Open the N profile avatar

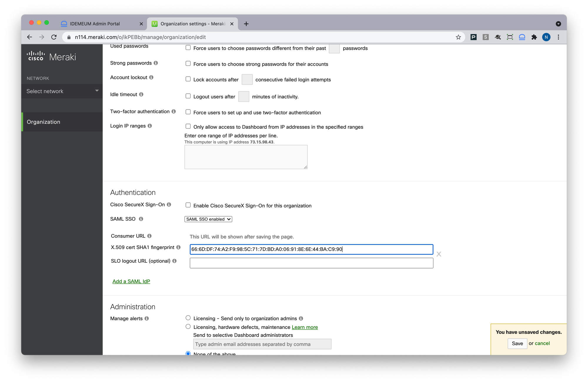pyautogui.click(x=546, y=37)
